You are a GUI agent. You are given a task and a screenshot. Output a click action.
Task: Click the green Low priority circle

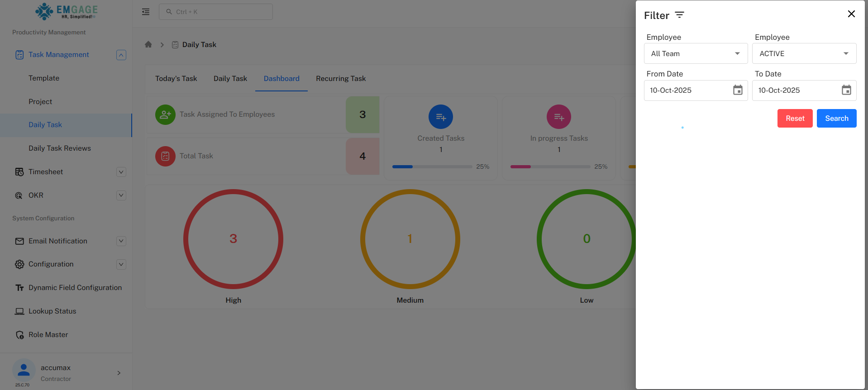coord(587,239)
